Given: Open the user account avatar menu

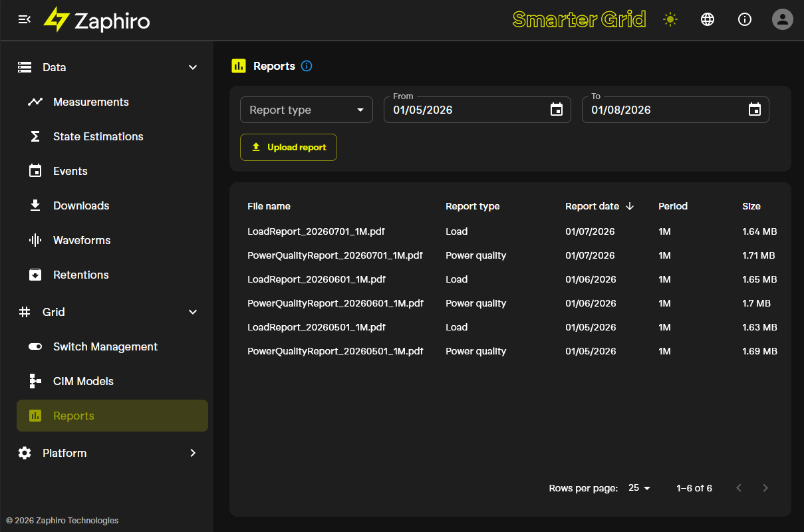Looking at the screenshot, I should click(783, 19).
